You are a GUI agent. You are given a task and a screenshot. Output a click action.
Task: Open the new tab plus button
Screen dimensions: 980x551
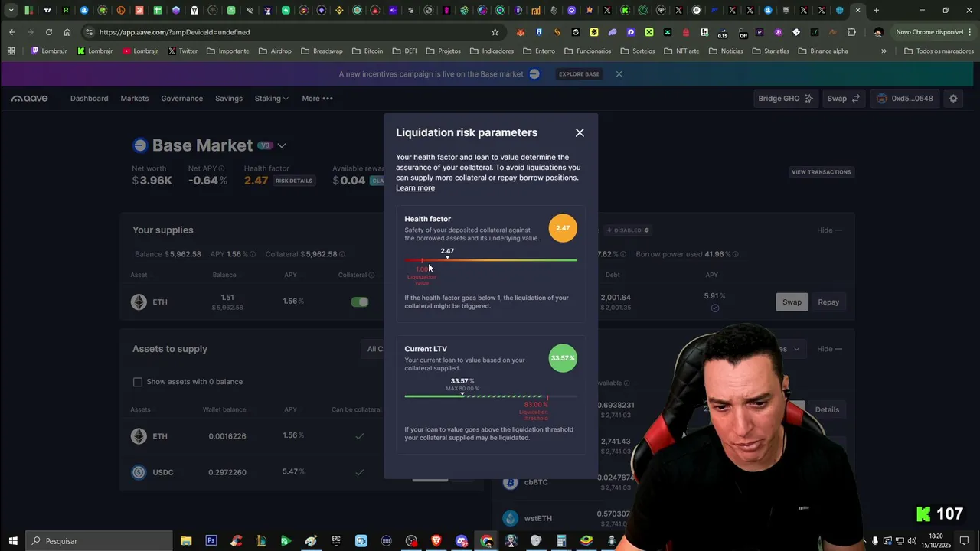pos(877,11)
